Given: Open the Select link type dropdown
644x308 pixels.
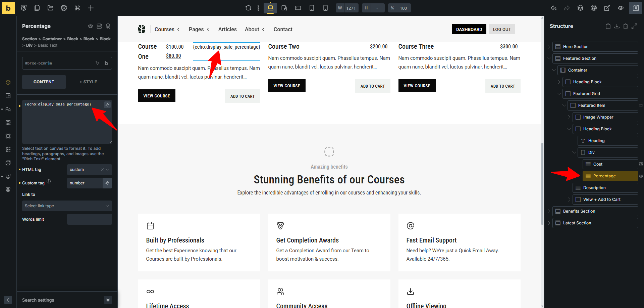Looking at the screenshot, I should (x=67, y=206).
